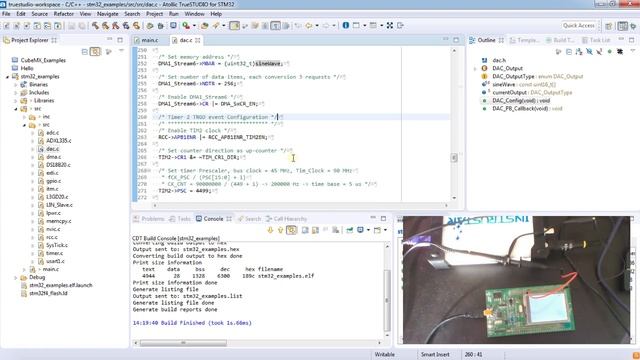Screen dimensions: 640x360
Task: Toggle Hide Fields in Outline toolbar
Action: pos(589,52)
